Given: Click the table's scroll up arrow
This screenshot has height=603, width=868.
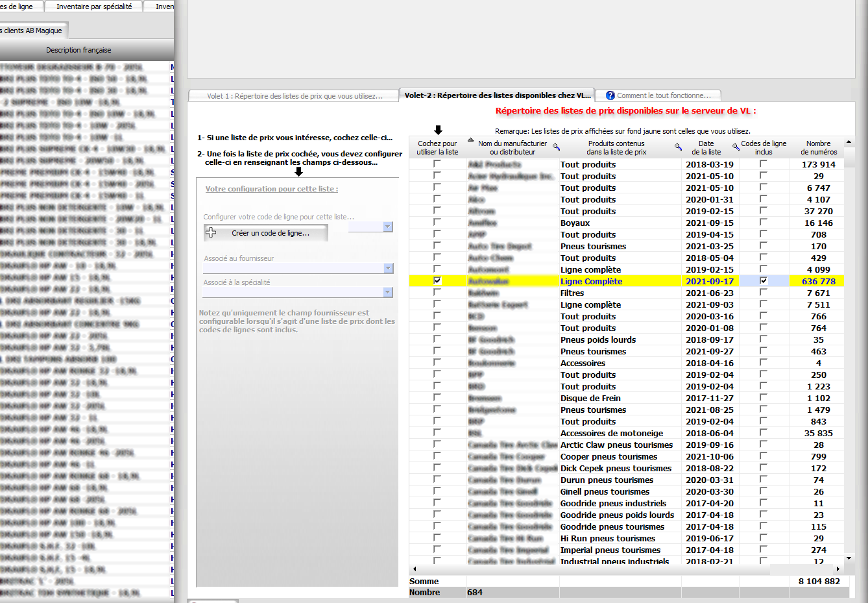Looking at the screenshot, I should point(849,142).
